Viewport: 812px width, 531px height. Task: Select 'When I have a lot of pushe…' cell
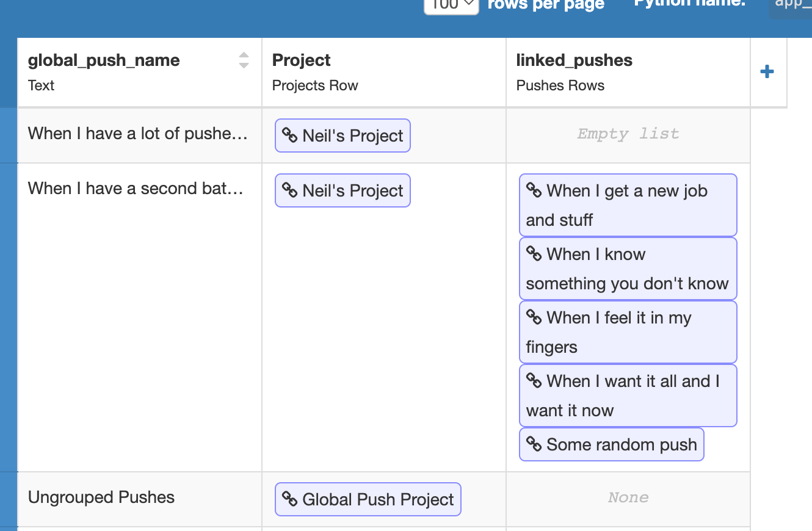(139, 134)
